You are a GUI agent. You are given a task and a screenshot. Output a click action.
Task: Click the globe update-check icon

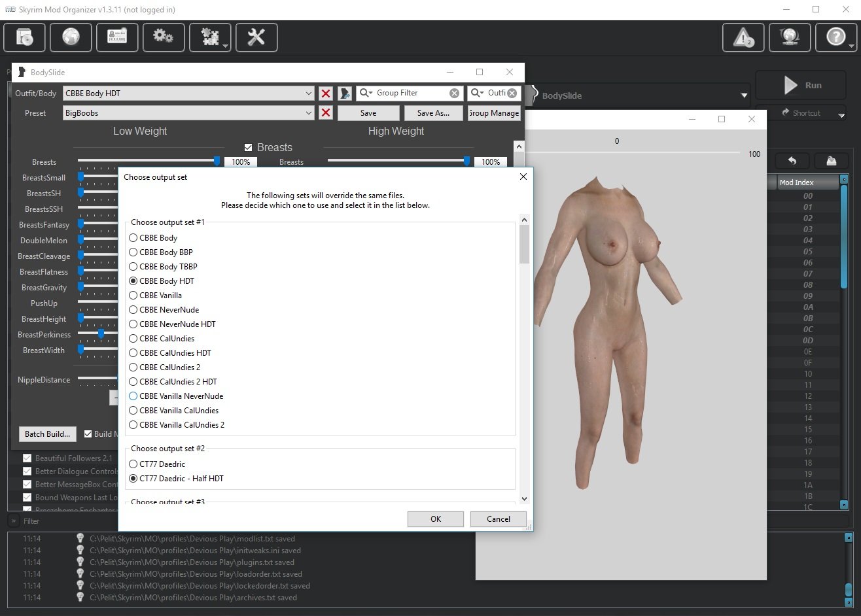[x=790, y=37]
